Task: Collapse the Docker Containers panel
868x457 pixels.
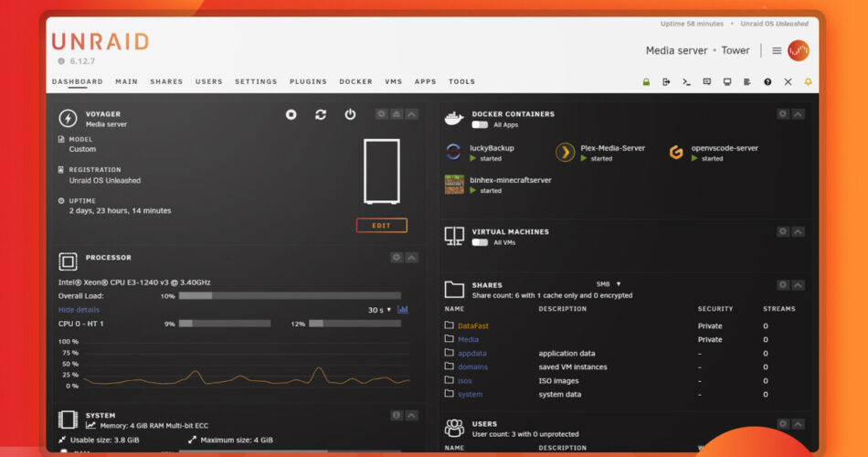Action: pyautogui.click(x=799, y=114)
